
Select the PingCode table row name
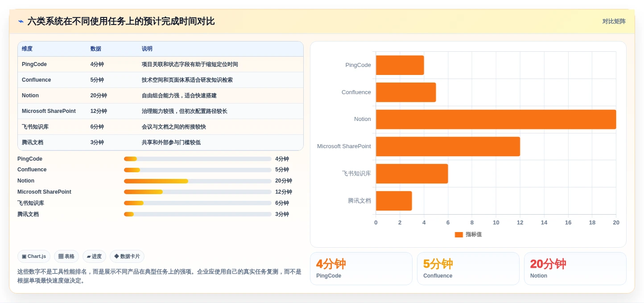click(34, 64)
